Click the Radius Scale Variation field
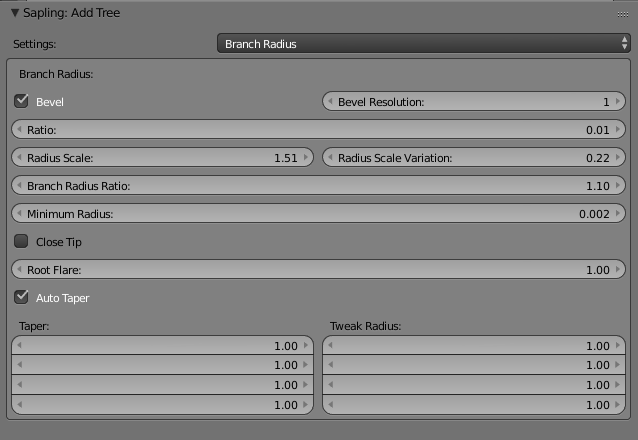This screenshot has width=638, height=440. (x=474, y=158)
